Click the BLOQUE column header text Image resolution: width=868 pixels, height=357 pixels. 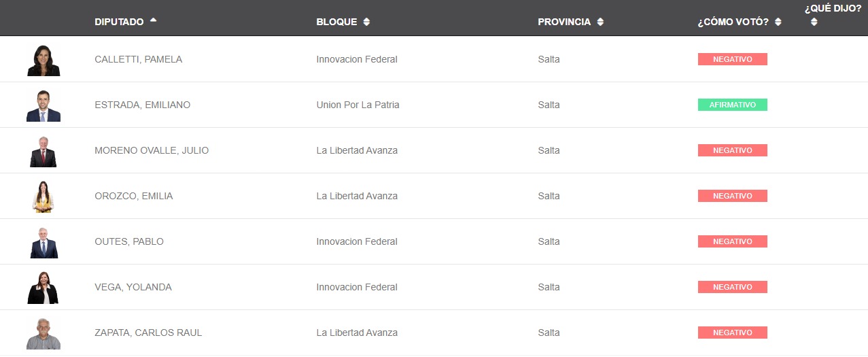336,22
